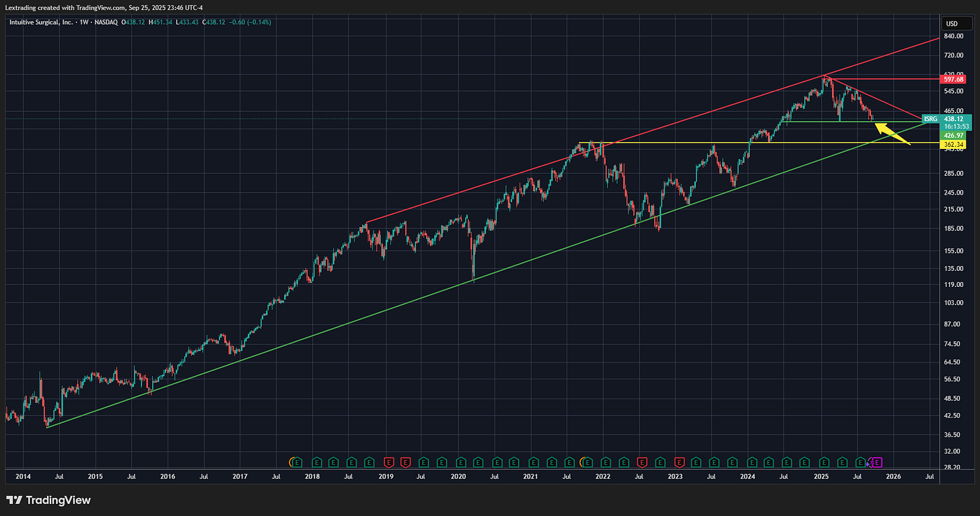Click the NASDAQ exchange label
Screen dimensions: 980x516
[108, 22]
